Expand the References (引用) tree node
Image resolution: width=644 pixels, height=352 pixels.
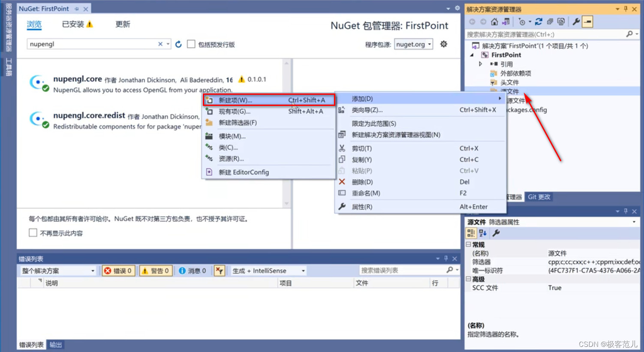(x=481, y=64)
